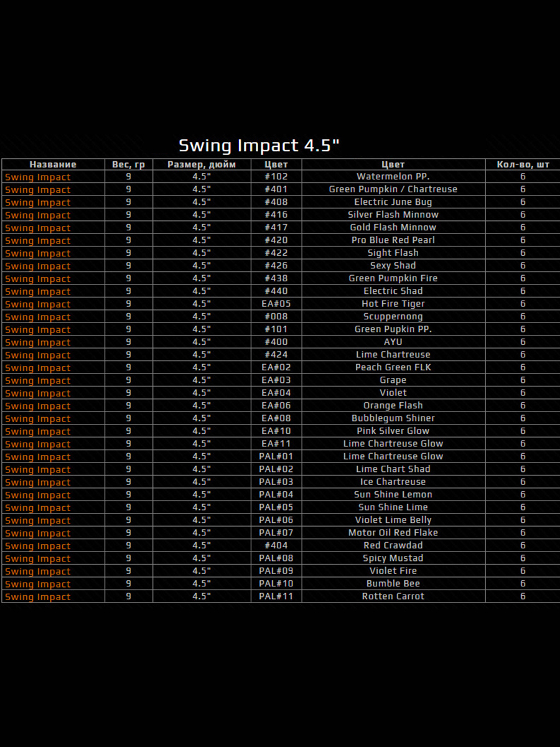Select the Размер, дюйм column header
This screenshot has height=747, width=560.
click(202, 164)
